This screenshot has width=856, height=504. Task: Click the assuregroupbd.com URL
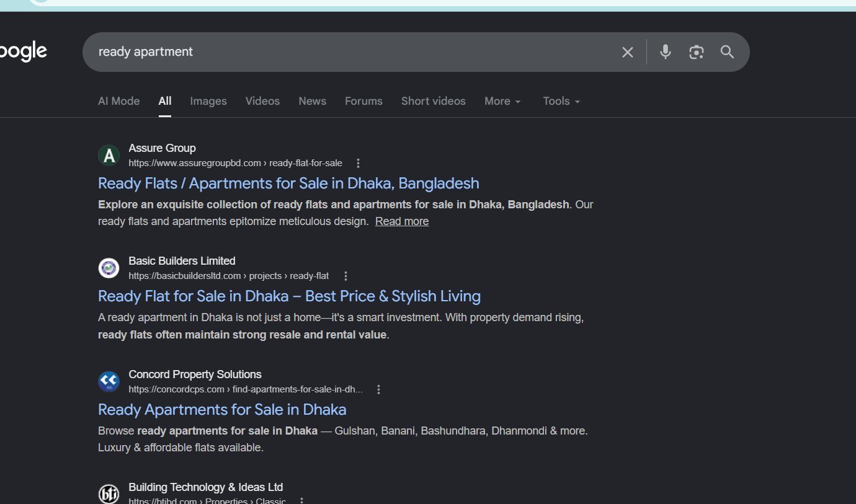235,163
